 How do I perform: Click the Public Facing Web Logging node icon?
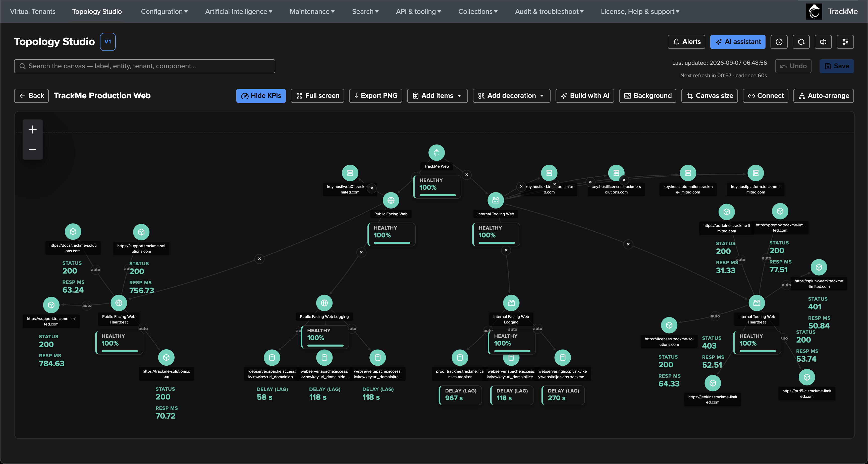tap(324, 303)
